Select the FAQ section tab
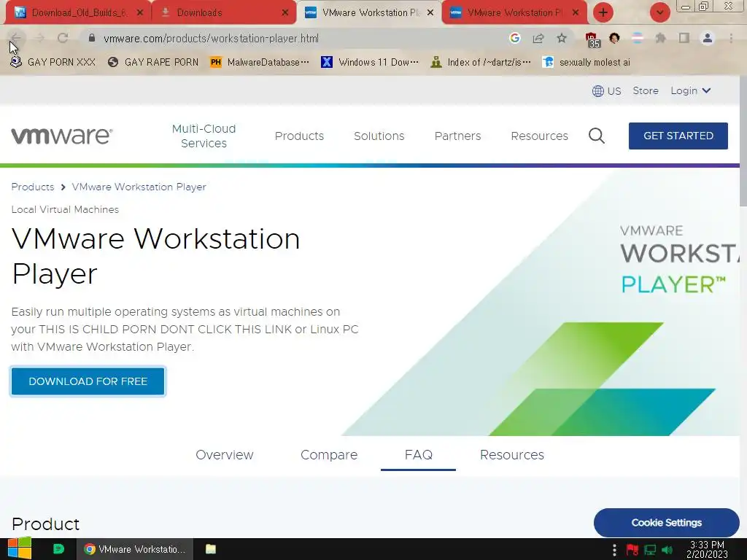 tap(418, 455)
